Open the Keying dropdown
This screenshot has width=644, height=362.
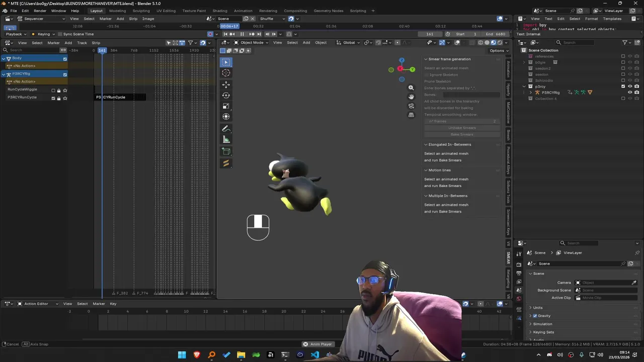point(44,34)
